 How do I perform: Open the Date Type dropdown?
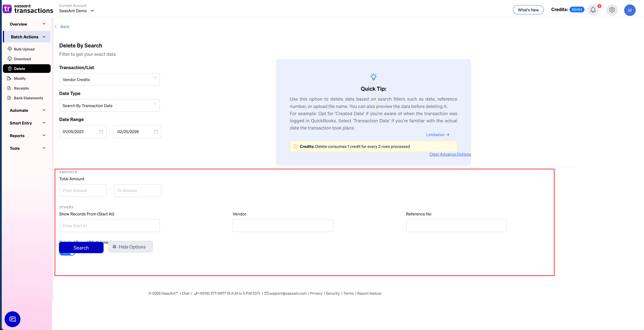click(x=109, y=106)
